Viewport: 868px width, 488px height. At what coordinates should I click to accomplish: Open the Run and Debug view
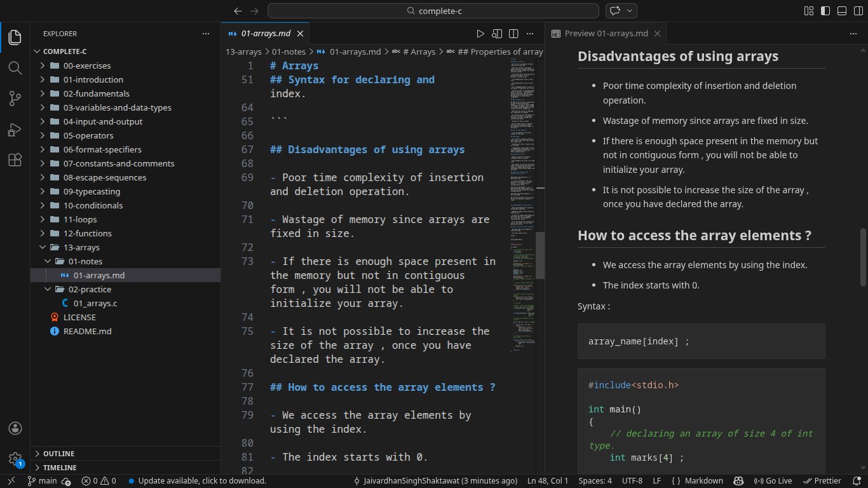click(x=15, y=130)
